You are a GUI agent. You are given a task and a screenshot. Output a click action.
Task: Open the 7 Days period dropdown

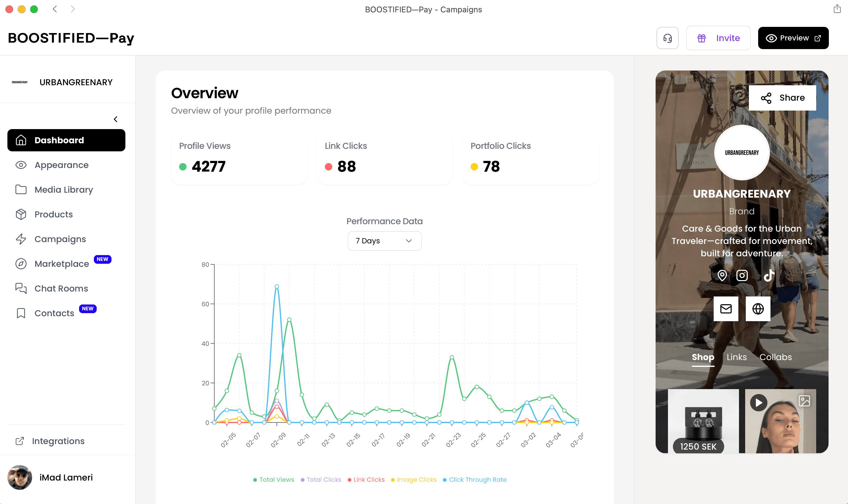[x=384, y=241]
